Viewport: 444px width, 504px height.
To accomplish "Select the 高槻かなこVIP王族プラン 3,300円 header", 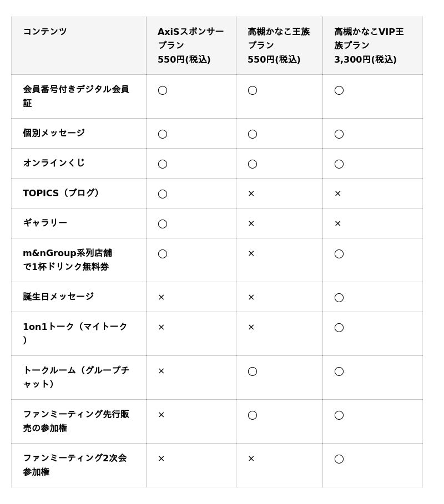I will [x=369, y=45].
